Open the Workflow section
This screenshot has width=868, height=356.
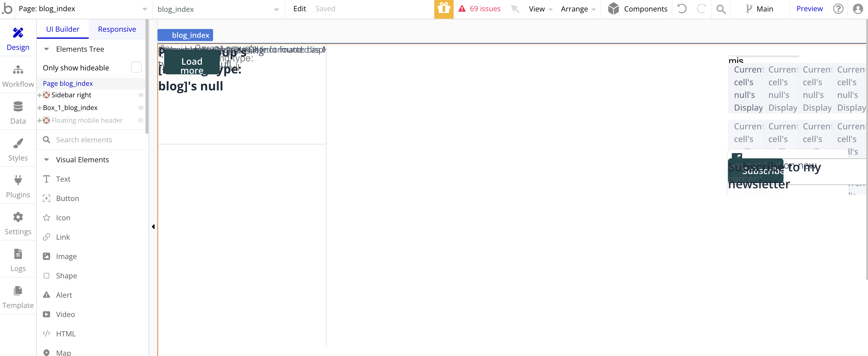18,76
